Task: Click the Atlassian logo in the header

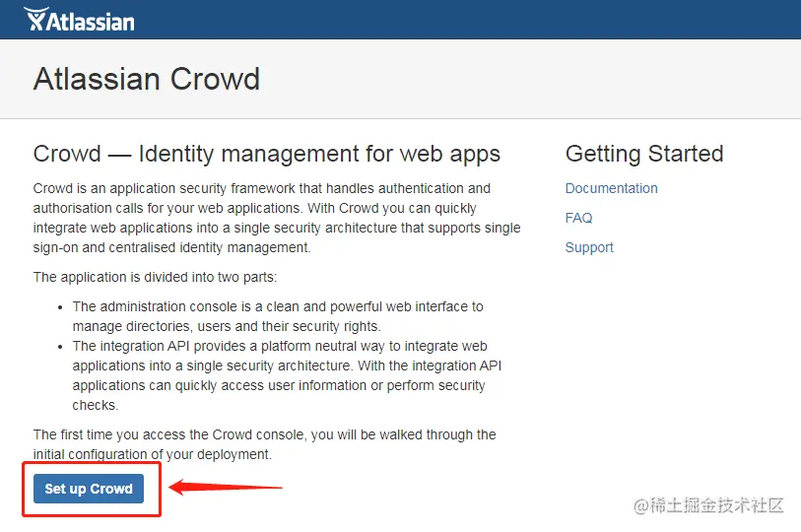Action: (x=79, y=20)
